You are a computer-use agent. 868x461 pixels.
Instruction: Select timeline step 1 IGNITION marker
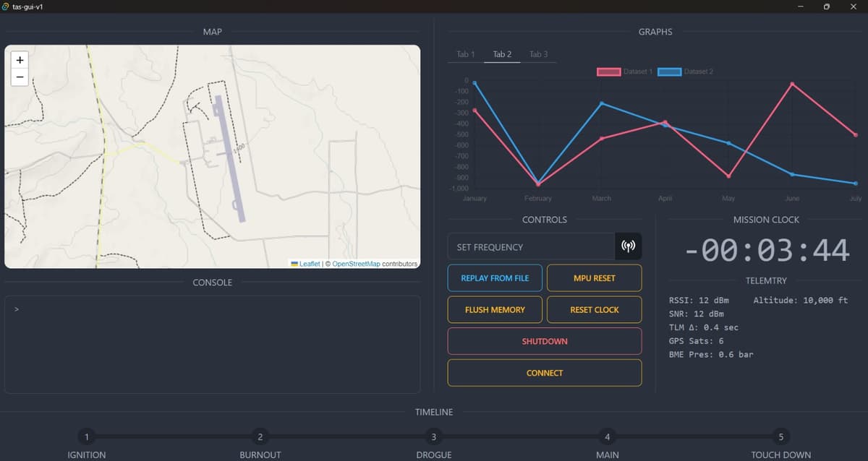pyautogui.click(x=86, y=436)
